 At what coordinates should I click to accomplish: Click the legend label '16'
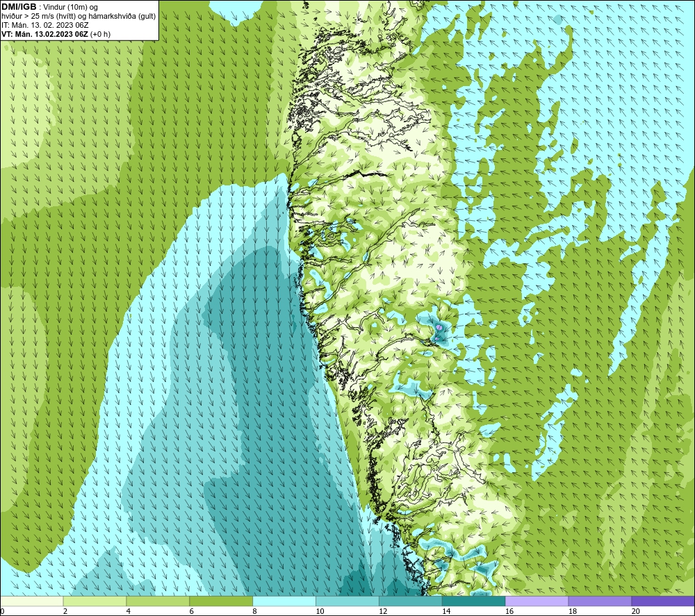pyautogui.click(x=509, y=611)
